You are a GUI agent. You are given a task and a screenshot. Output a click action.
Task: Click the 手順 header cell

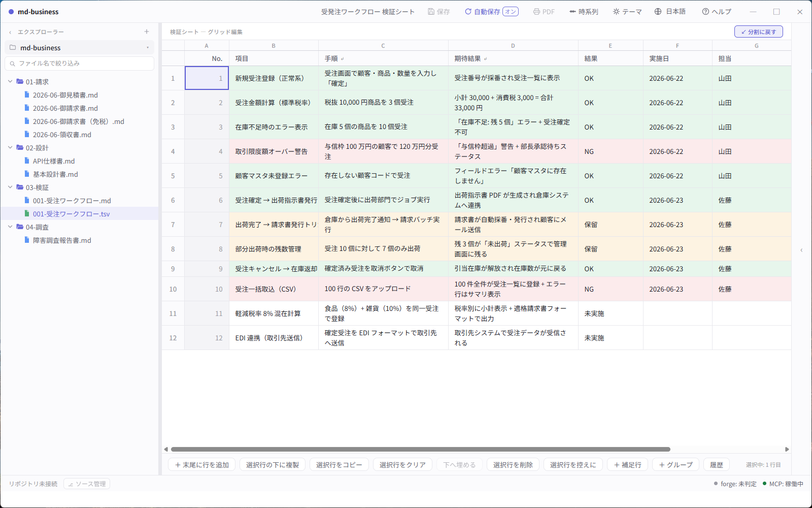click(x=383, y=58)
